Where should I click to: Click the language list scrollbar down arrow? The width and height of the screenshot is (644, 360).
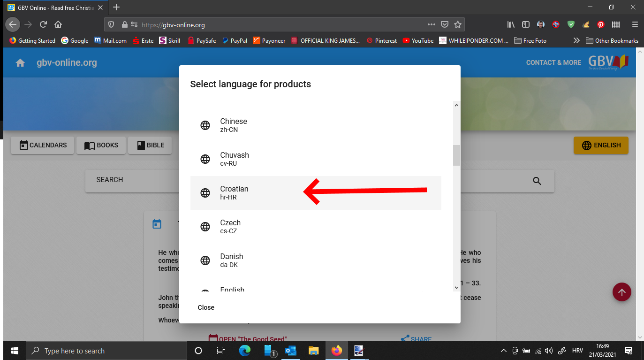click(456, 287)
